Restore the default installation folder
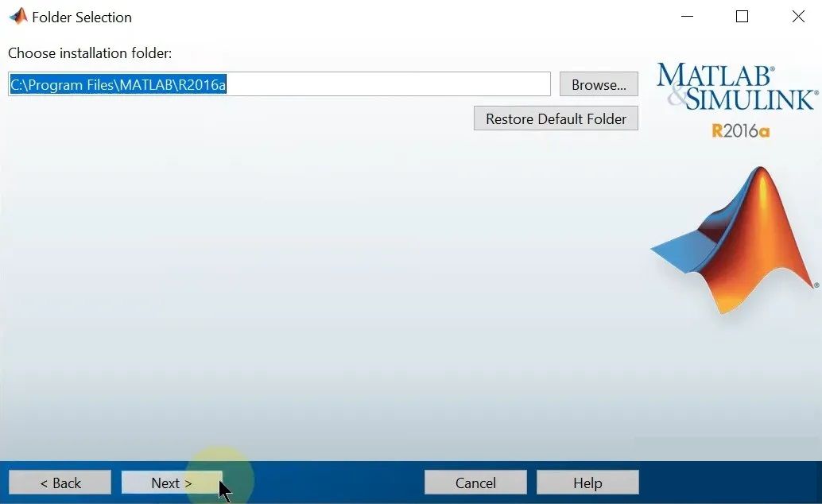The image size is (822, 504). coord(556,118)
